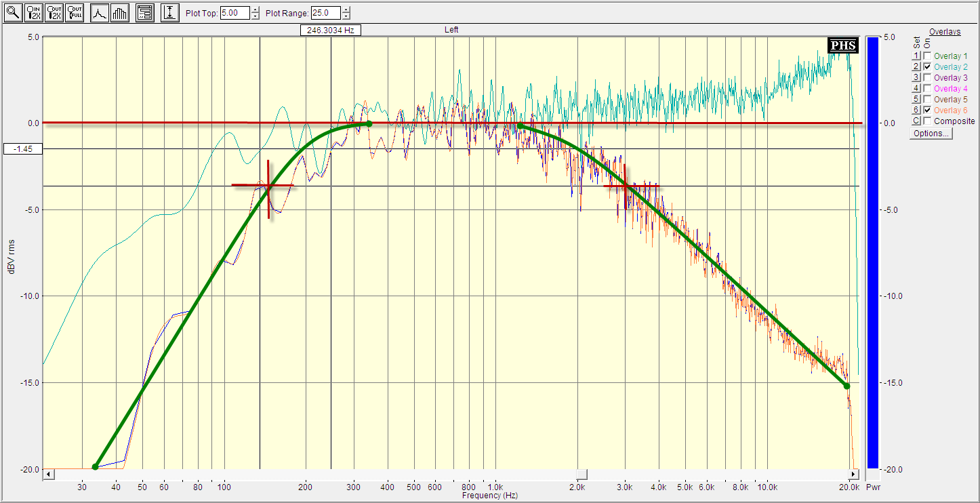
Task: Uncheck the Overlay 6 checkbox
Action: click(927, 110)
